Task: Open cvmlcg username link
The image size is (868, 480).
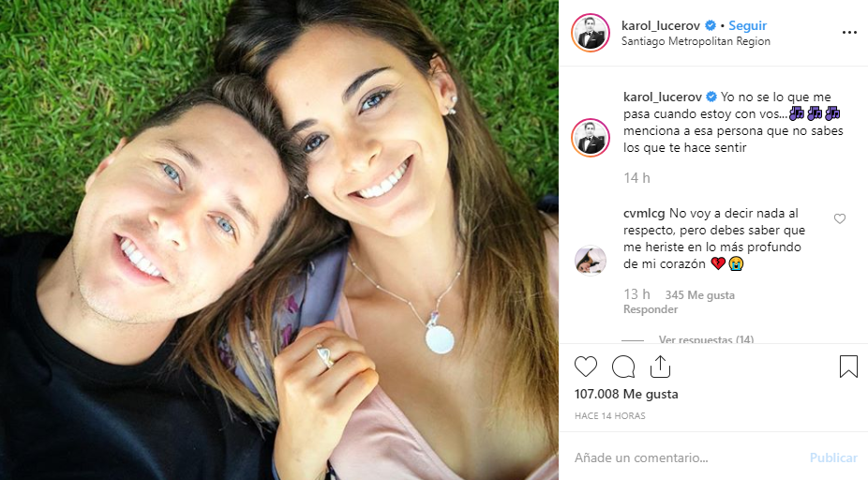Action: click(644, 214)
